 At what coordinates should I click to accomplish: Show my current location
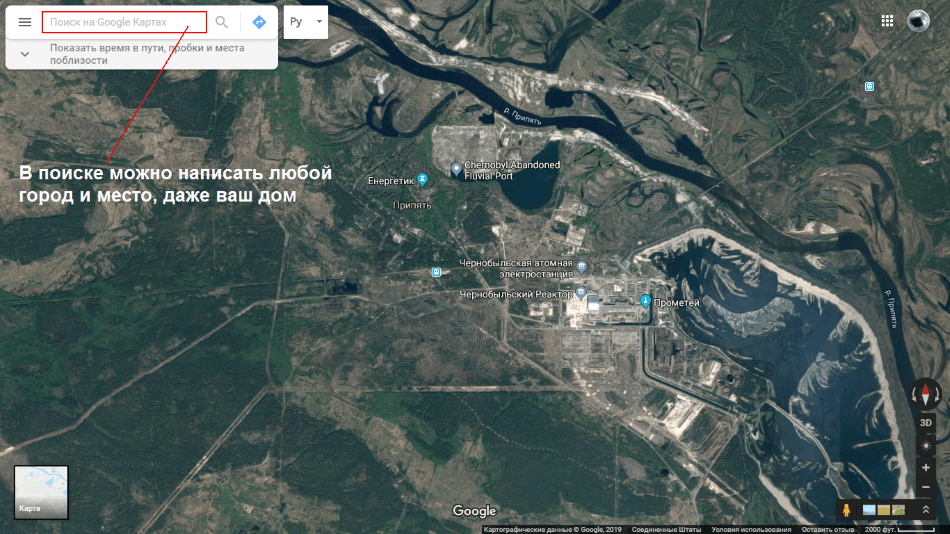click(926, 445)
